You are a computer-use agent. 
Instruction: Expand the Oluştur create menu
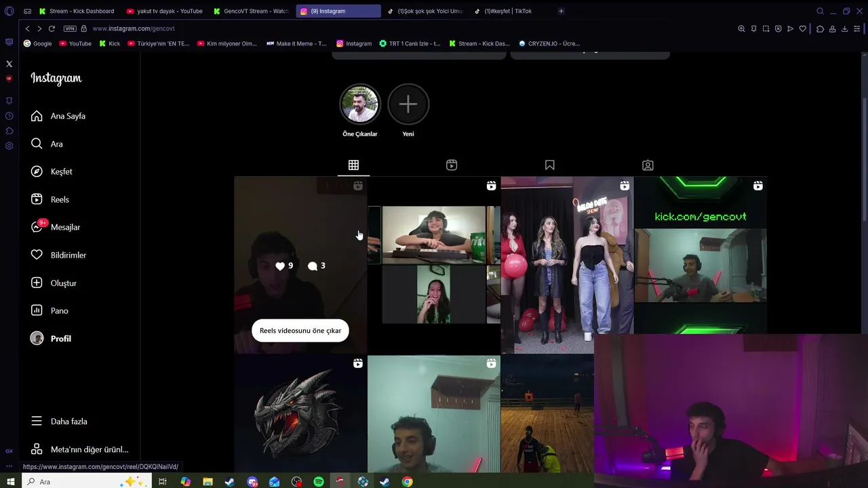pos(54,283)
